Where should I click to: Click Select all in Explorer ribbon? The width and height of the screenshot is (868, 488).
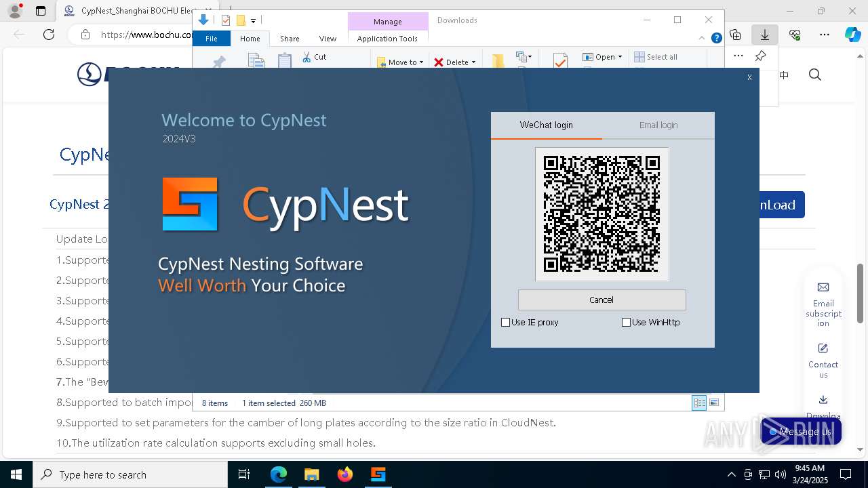tap(655, 57)
